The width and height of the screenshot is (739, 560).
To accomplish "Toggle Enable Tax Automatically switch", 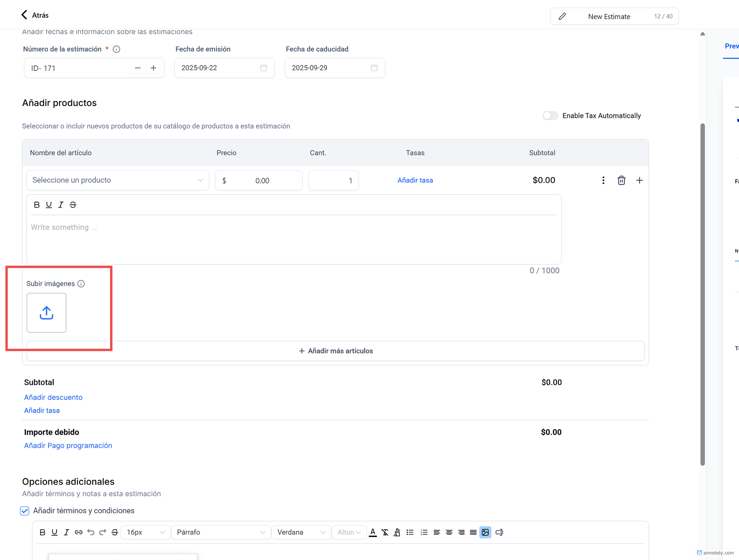I will tap(550, 116).
